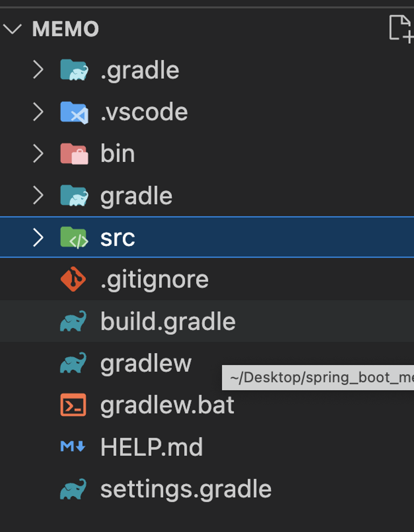Click the settings.gradle elephant icon
Image resolution: width=414 pixels, height=532 pixels.
[x=73, y=489]
